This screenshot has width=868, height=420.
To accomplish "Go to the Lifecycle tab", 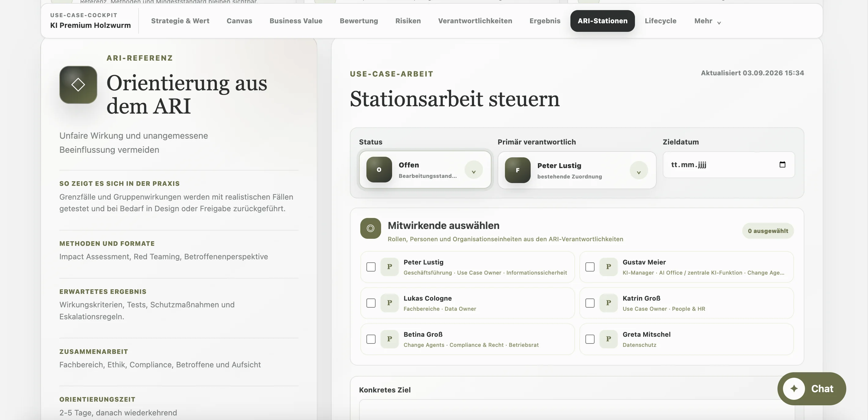I will click(x=660, y=21).
